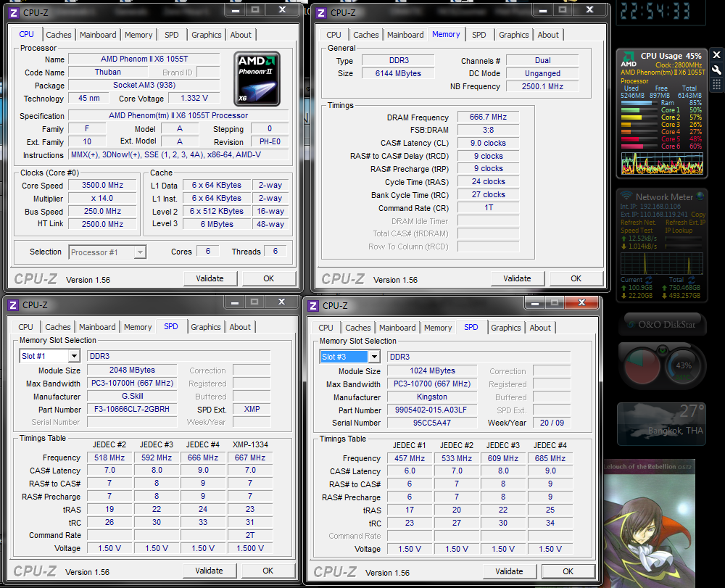Click the processor name field 'AMD Phenom II X6 1055T'

pos(144,59)
